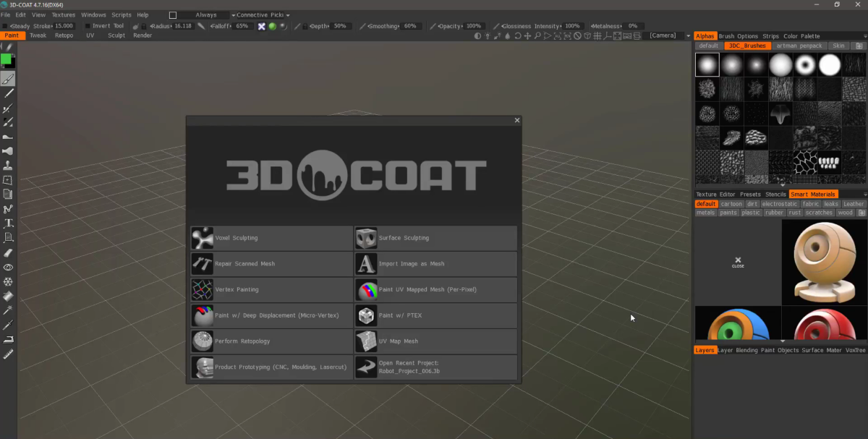Viewport: 868px width, 439px height.
Task: Open the Always dropdown arrow
Action: pos(232,14)
